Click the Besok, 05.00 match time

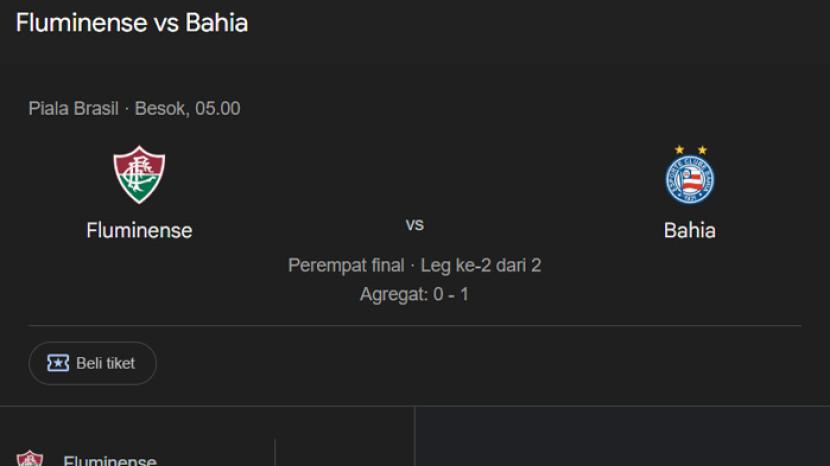(x=188, y=108)
